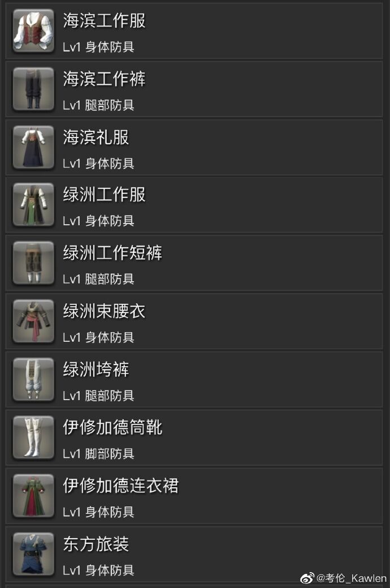Image resolution: width=390 pixels, height=588 pixels.
Task: Click the 海滨工作服 red vest icon
Action: 34,31
